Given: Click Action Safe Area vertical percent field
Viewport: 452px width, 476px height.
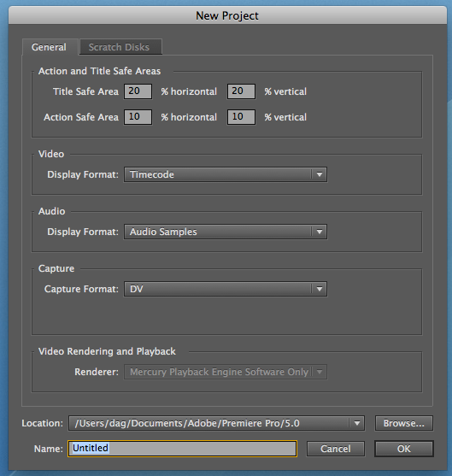Looking at the screenshot, I should pos(241,117).
